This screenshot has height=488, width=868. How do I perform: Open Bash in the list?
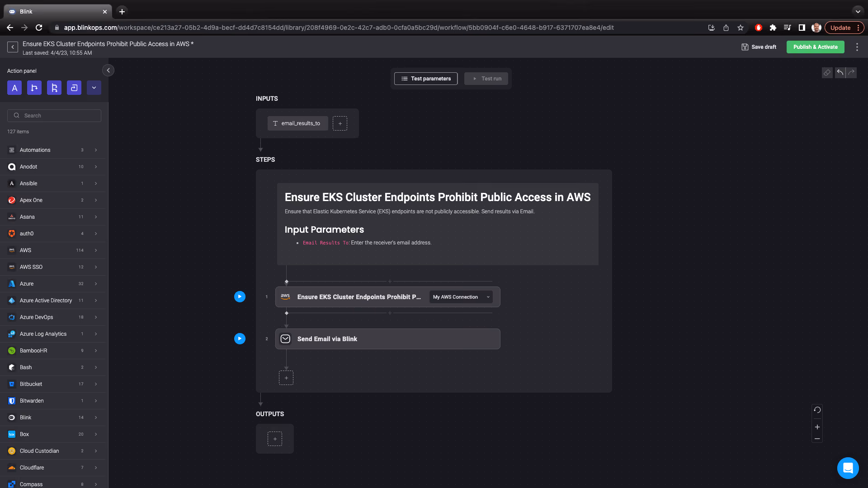pos(52,367)
